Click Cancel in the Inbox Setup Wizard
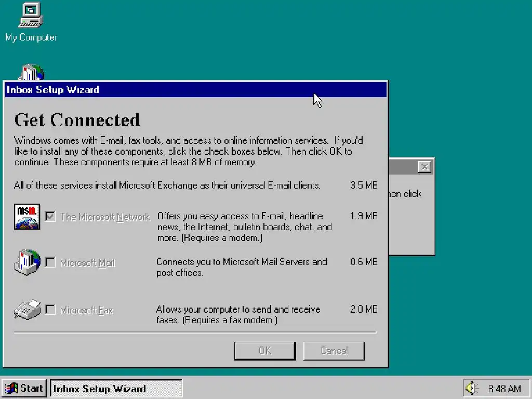This screenshot has height=399, width=532. pyautogui.click(x=334, y=351)
